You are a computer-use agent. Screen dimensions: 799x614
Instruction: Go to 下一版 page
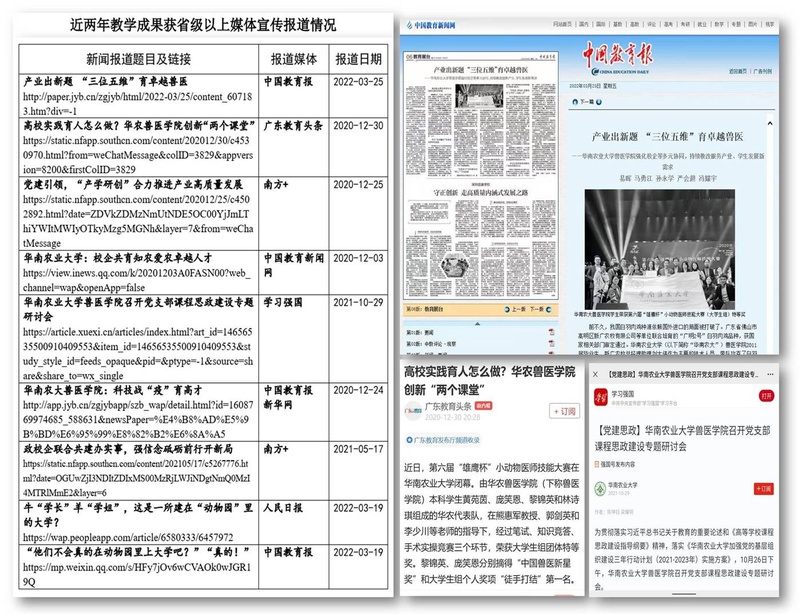point(537,309)
